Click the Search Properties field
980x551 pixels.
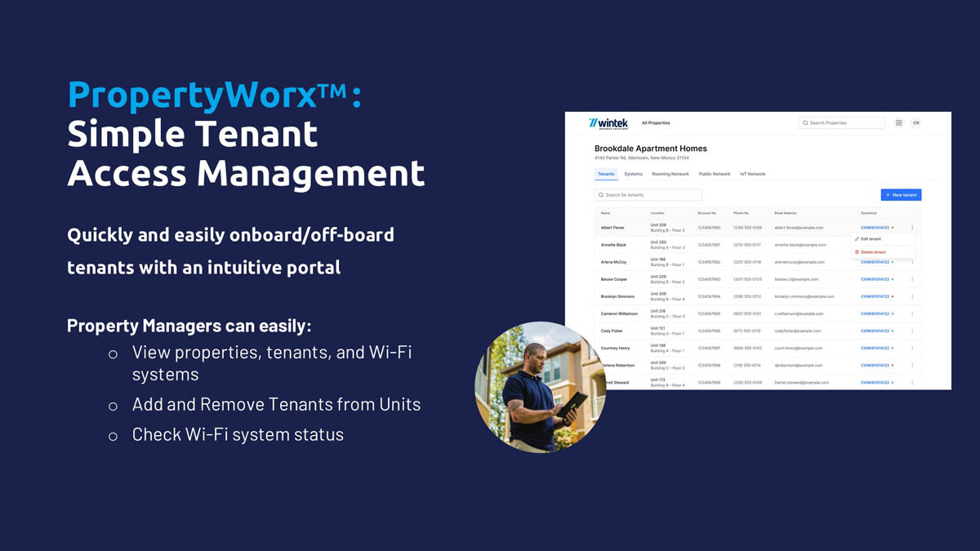pyautogui.click(x=842, y=123)
